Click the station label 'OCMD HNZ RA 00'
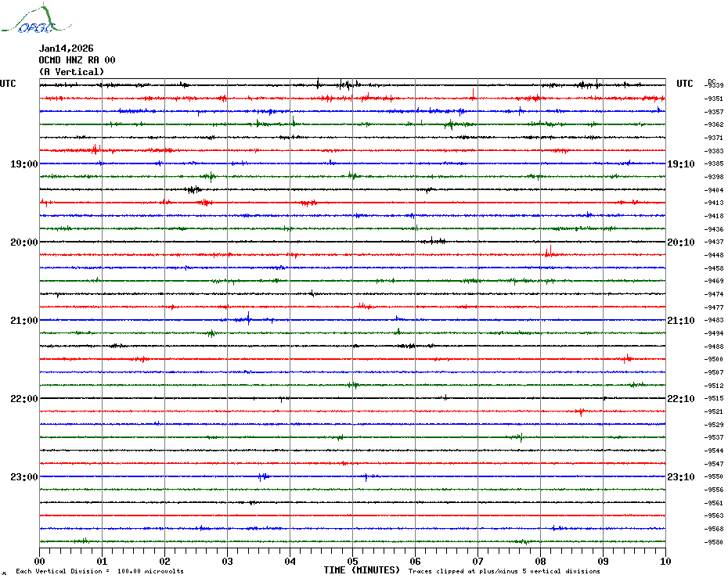 (77, 60)
